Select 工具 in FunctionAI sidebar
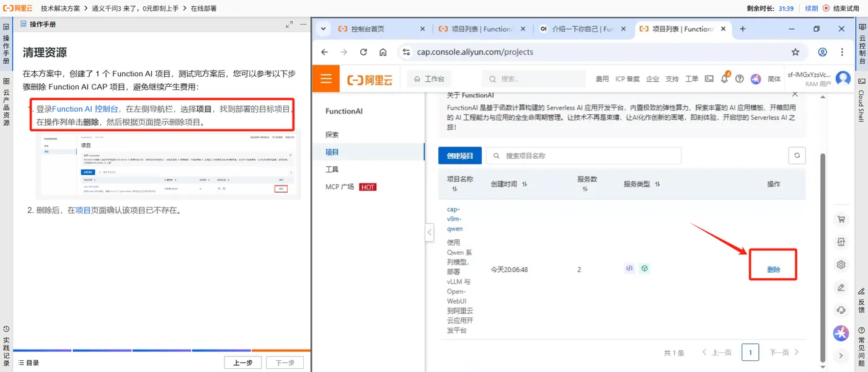This screenshot has height=372, width=868. click(x=332, y=169)
